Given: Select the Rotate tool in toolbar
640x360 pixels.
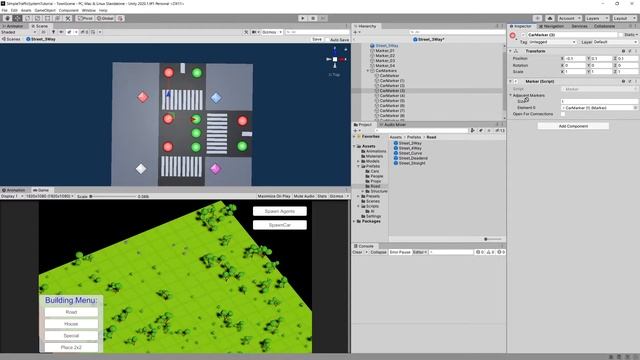Looking at the screenshot, I should pyautogui.click(x=28, y=18).
